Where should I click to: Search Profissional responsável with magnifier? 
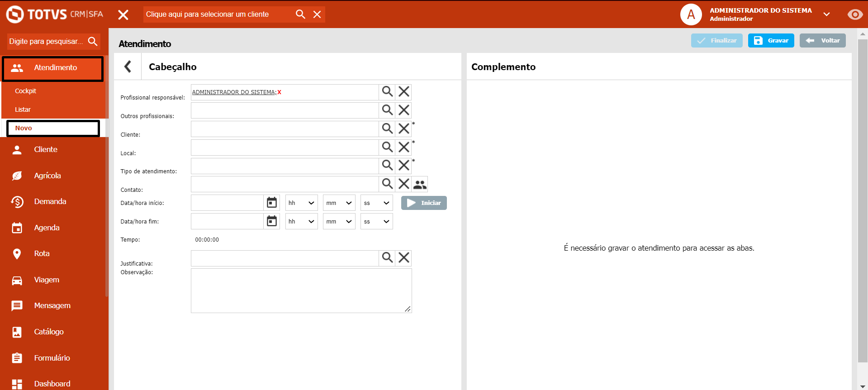pyautogui.click(x=387, y=92)
